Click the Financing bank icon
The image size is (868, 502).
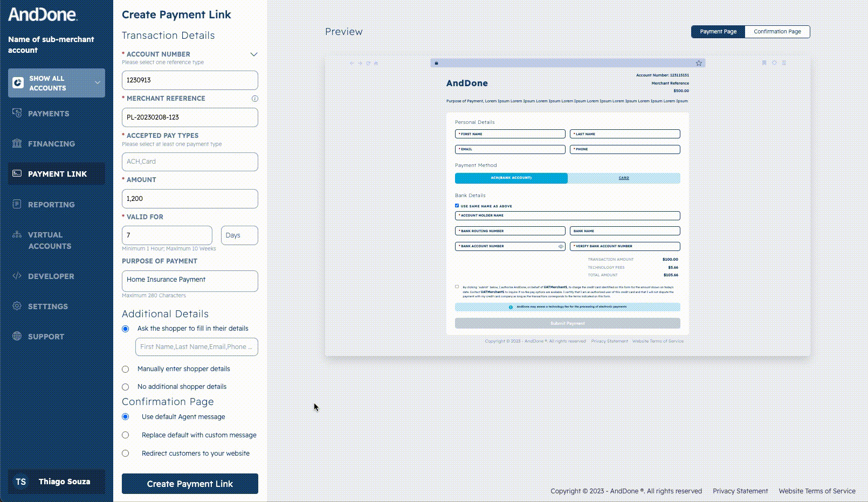point(17,143)
